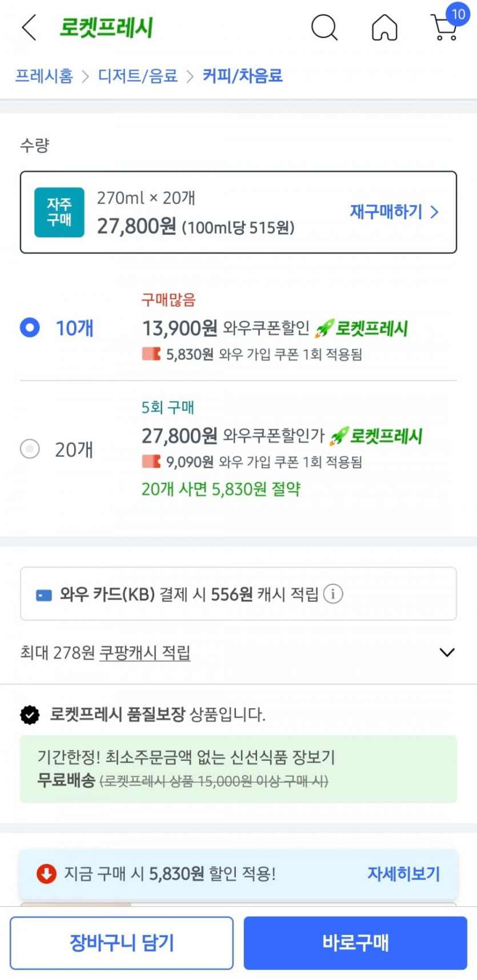
Task: Select the 10개 quantity option
Action: tap(30, 328)
